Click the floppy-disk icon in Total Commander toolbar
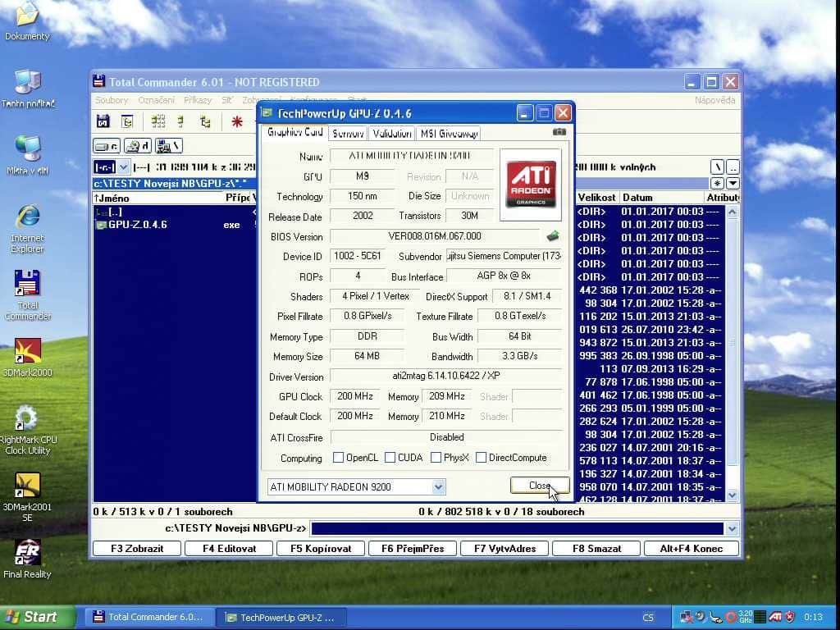Viewport: 840px width, 630px height. 103,121
